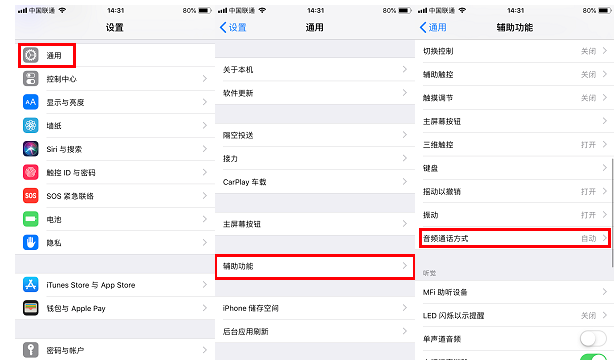
Task: Tap the 通用 gear icon
Action: tap(31, 55)
